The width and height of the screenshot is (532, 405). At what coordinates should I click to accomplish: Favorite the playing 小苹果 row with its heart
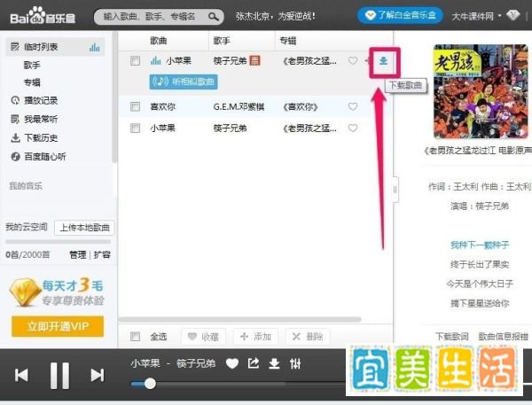353,61
